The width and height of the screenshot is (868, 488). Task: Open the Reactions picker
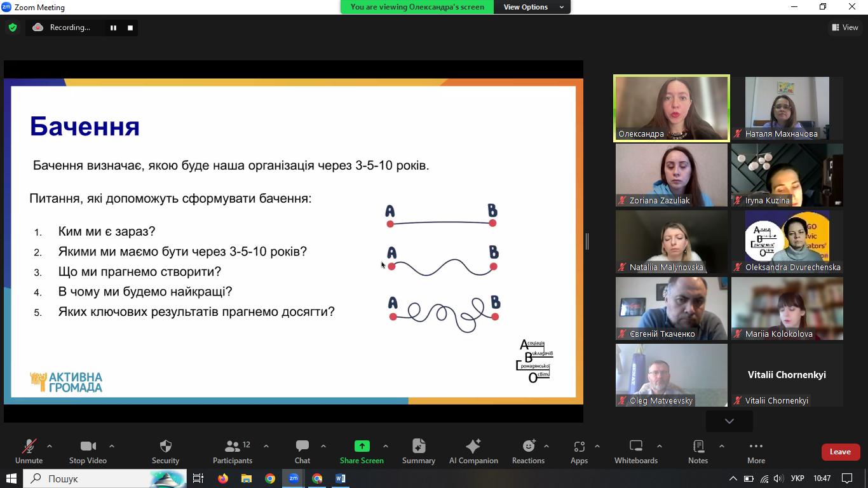click(x=528, y=451)
